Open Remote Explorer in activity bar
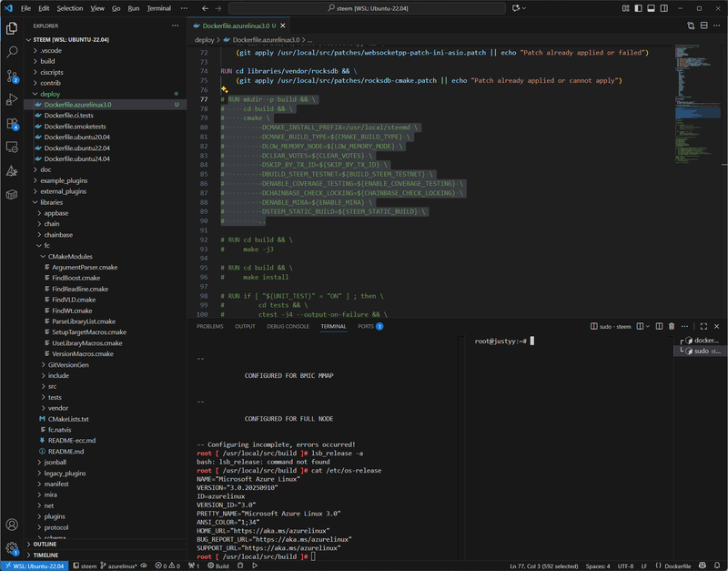Image resolution: width=728 pixels, height=571 pixels. coord(13,147)
